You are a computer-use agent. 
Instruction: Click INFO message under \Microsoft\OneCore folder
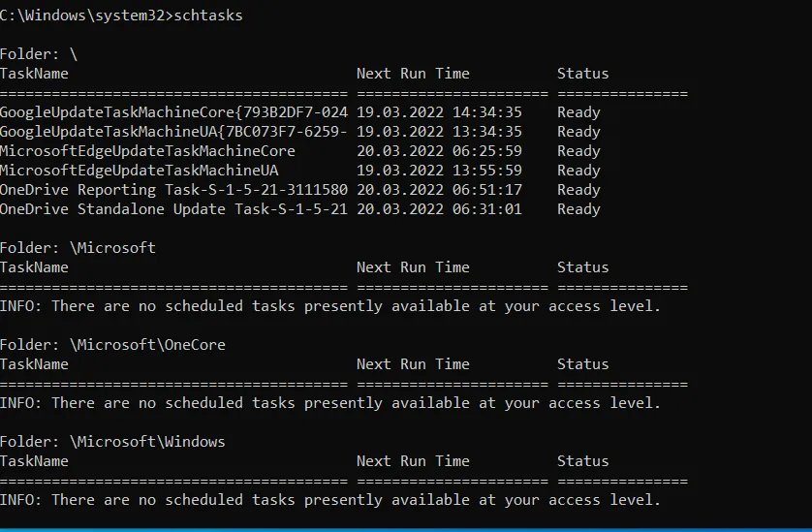(330, 403)
